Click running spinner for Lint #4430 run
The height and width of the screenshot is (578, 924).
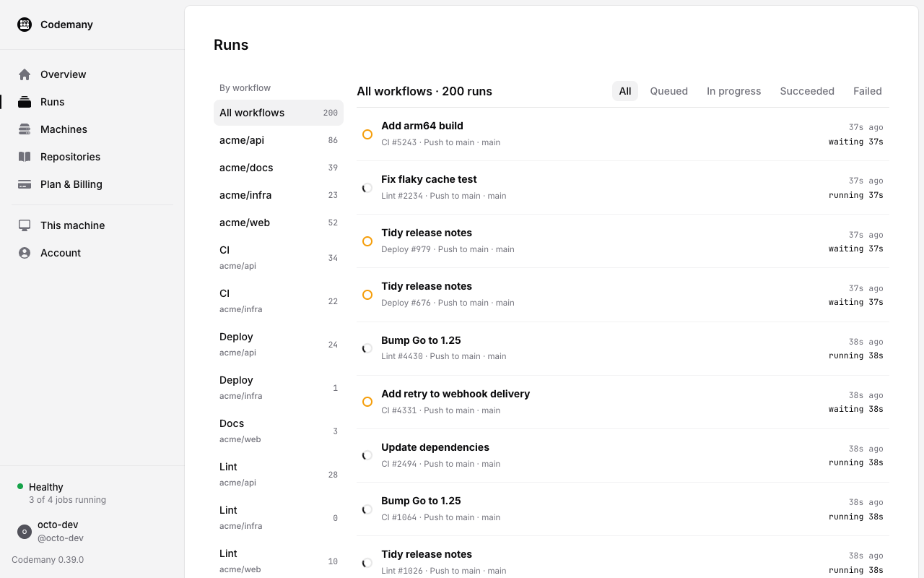point(367,348)
